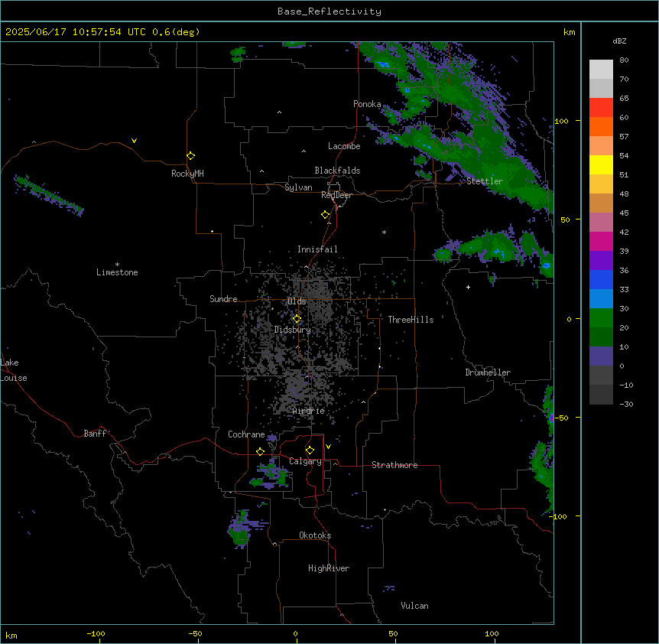Pick the vivid purple swatch in dBZ legend

click(x=601, y=261)
